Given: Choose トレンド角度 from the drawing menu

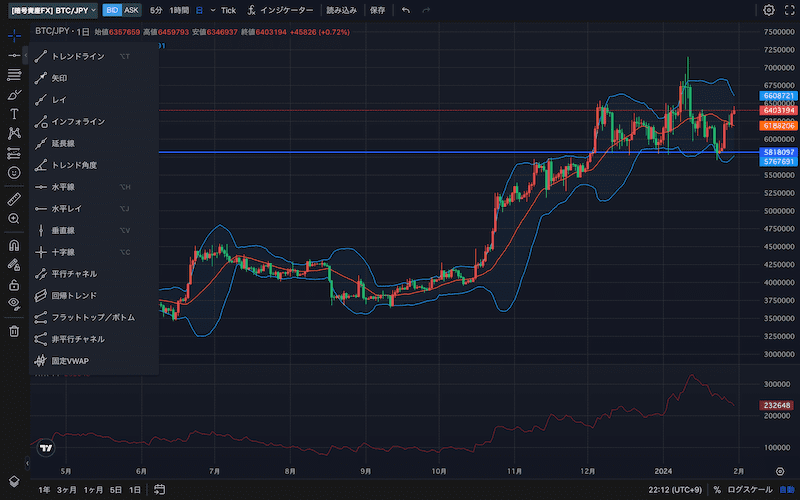Looking at the screenshot, I should [94, 165].
